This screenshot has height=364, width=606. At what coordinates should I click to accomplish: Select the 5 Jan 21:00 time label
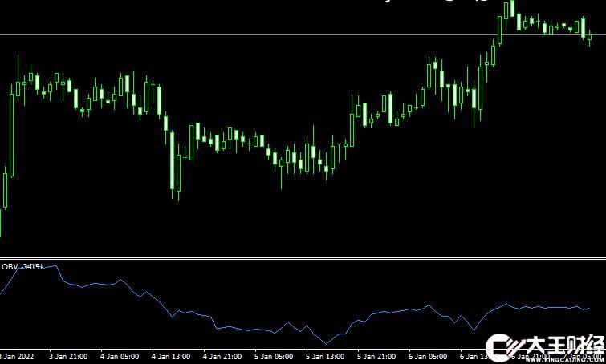[376, 357]
